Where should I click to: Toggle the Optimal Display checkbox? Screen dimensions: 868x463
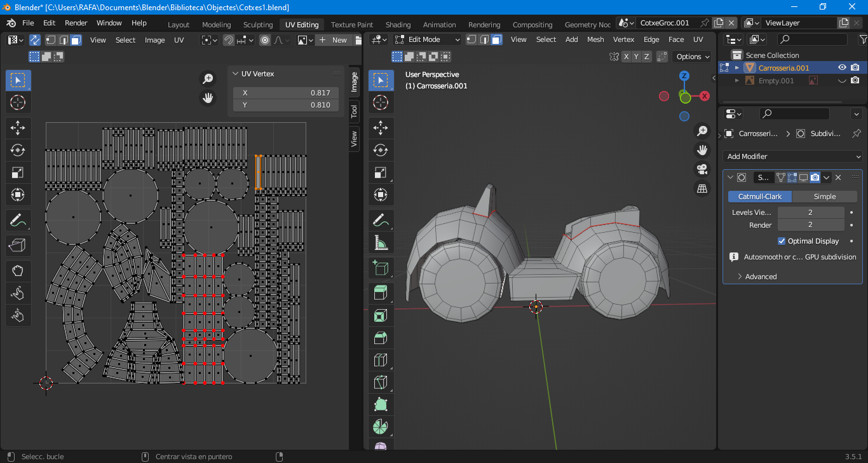[782, 241]
